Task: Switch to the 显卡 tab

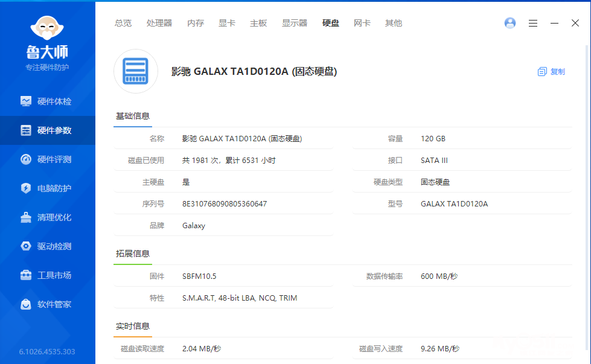Action: (x=227, y=23)
